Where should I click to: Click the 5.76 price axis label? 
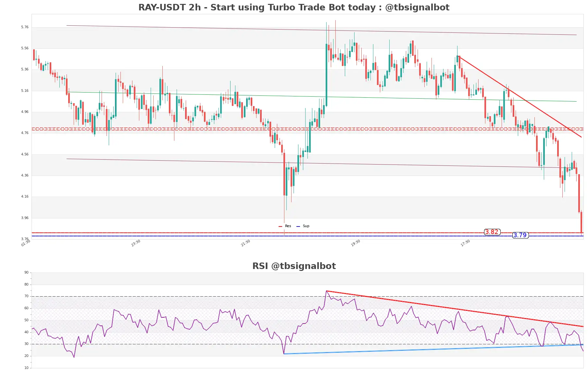(25, 27)
